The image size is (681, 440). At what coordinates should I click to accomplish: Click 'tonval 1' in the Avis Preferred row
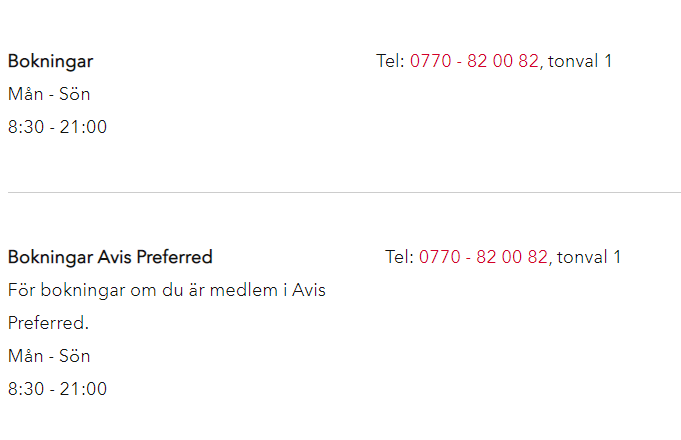pyautogui.click(x=590, y=257)
